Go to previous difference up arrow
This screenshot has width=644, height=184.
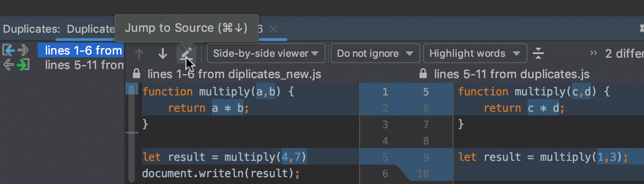(x=139, y=54)
